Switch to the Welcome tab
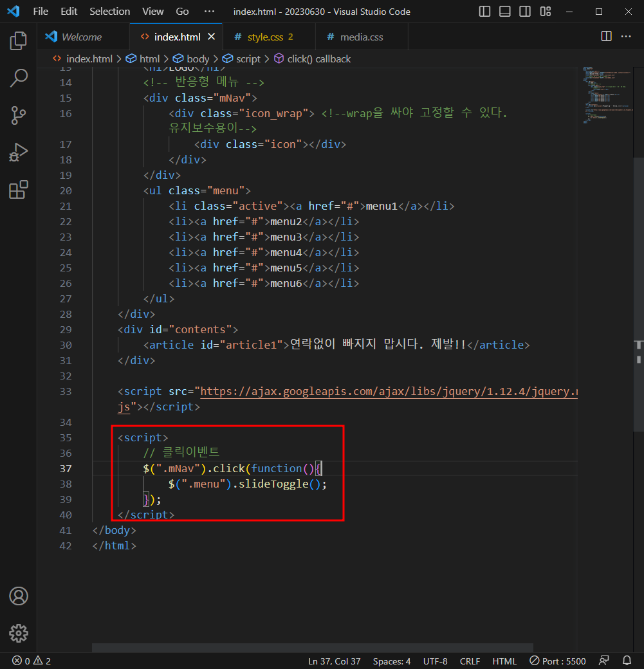This screenshot has height=669, width=644. tap(83, 37)
